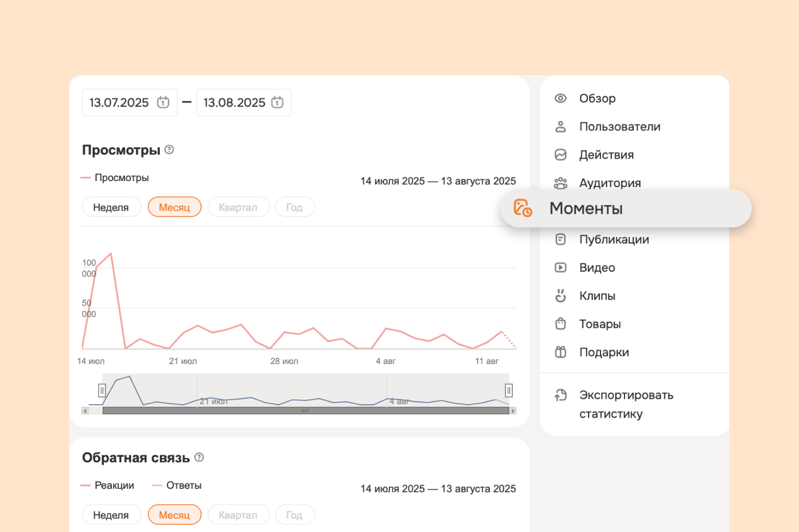Click the Просмотры section heading
799x532 pixels.
coord(121,150)
